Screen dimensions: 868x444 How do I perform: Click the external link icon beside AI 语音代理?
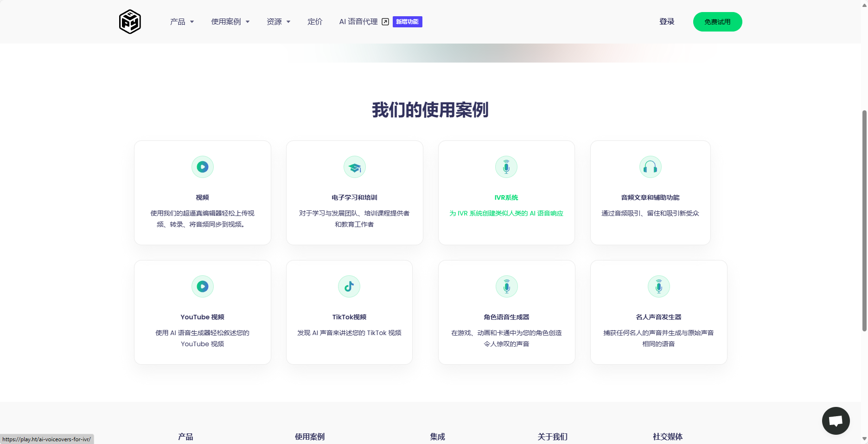point(385,21)
